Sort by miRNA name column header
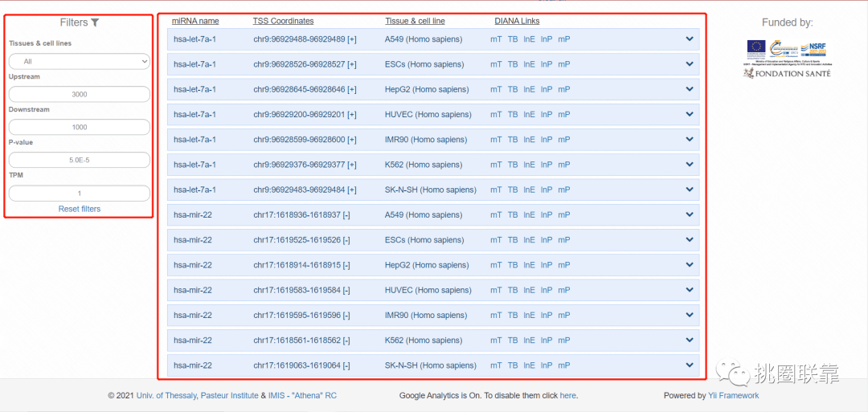The width and height of the screenshot is (868, 412). [195, 21]
